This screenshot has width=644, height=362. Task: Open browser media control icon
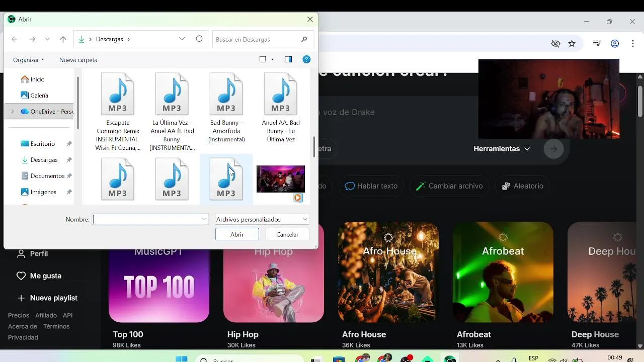tap(597, 44)
